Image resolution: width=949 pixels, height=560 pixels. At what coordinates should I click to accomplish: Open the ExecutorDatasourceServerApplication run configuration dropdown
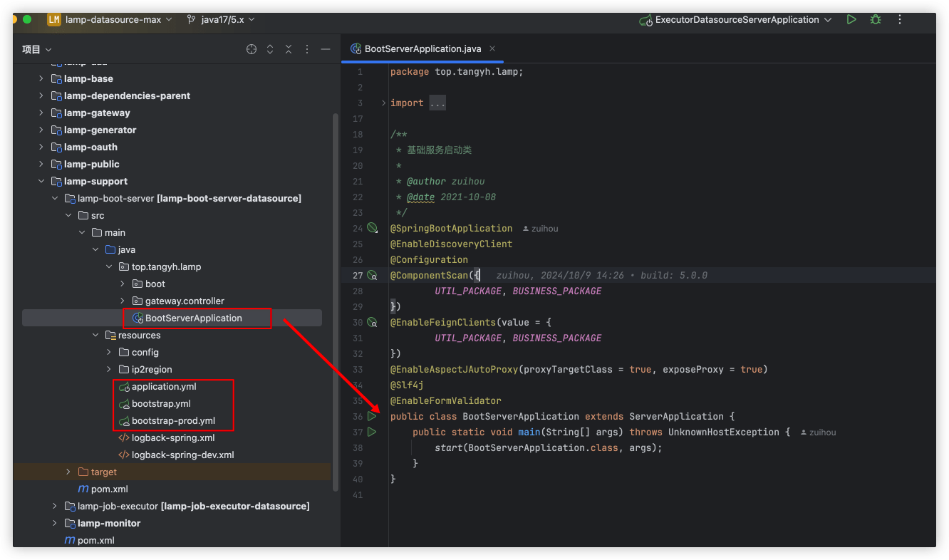click(736, 20)
